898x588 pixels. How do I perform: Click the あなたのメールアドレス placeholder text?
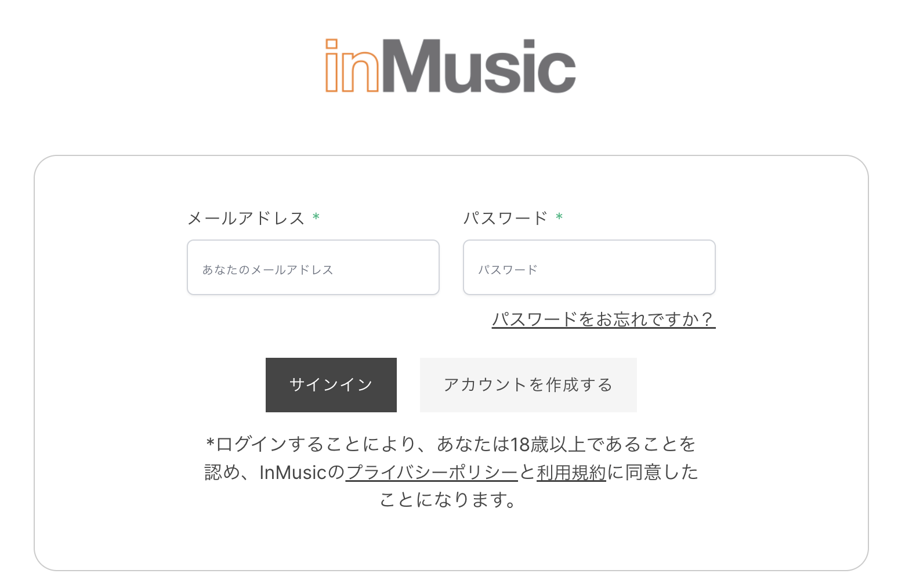pyautogui.click(x=267, y=270)
